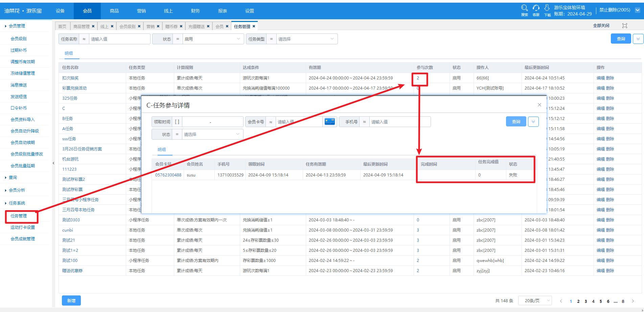
Task: Open 会员成就管理 in the sidebar
Action: [23, 239]
